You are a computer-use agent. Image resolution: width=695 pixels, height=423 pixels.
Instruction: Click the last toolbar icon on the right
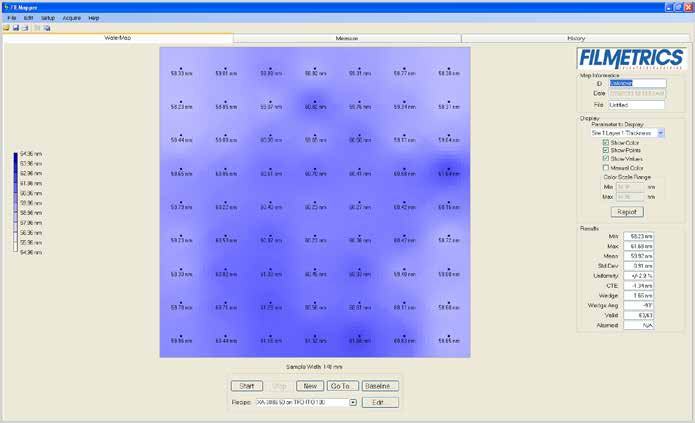coord(46,28)
